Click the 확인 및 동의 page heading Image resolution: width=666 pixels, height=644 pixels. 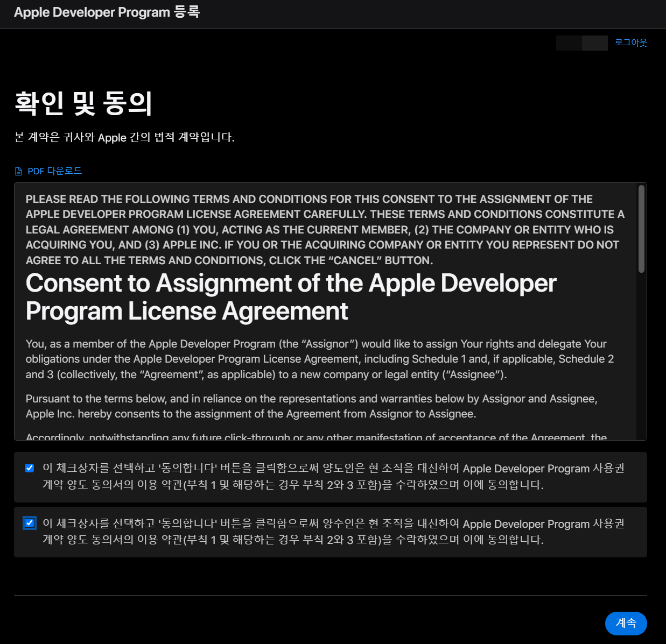[x=83, y=103]
